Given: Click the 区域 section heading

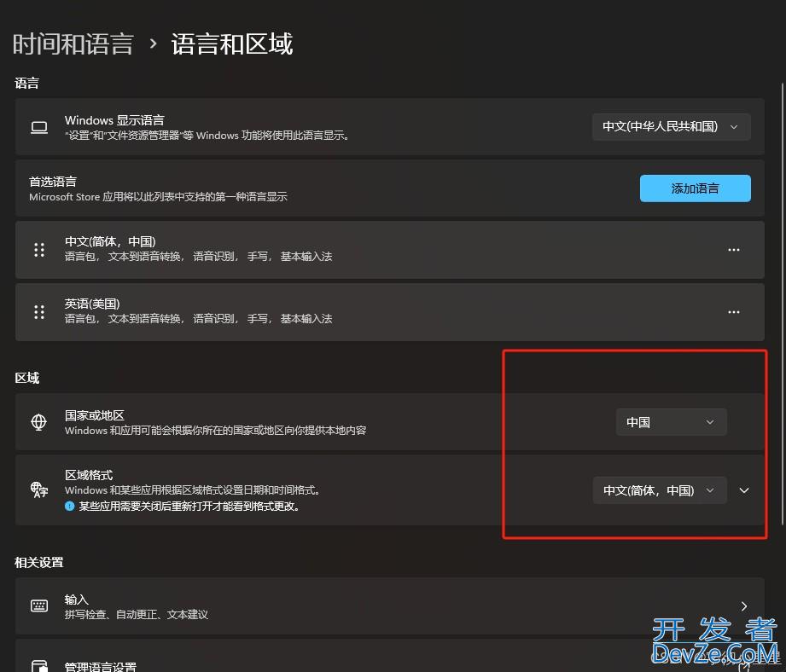Looking at the screenshot, I should (27, 378).
